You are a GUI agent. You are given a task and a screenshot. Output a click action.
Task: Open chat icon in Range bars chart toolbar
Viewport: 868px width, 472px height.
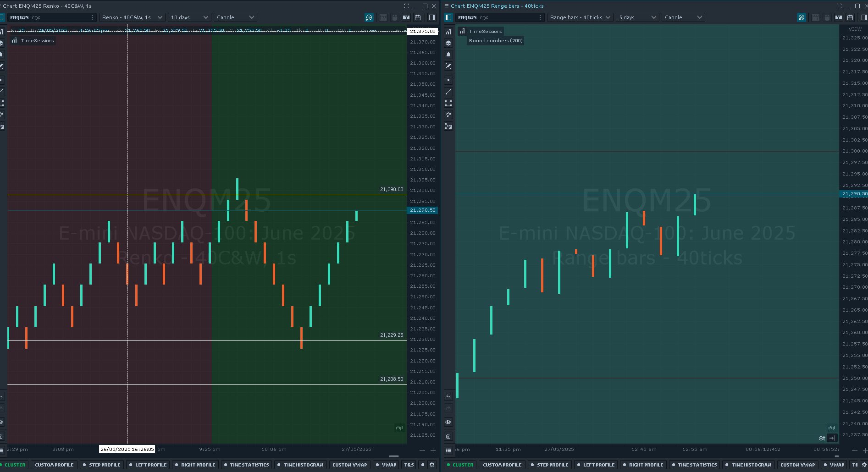pos(802,17)
